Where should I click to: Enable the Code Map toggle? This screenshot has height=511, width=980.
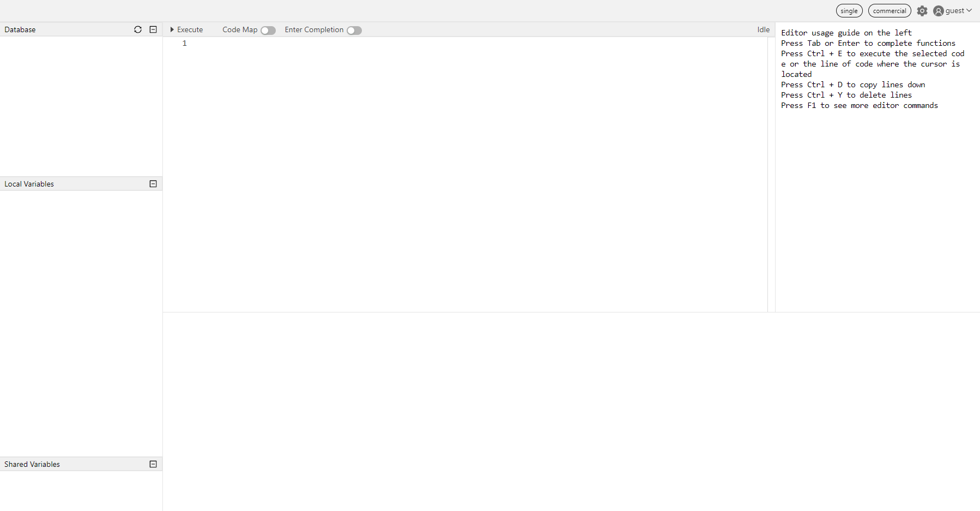(268, 30)
